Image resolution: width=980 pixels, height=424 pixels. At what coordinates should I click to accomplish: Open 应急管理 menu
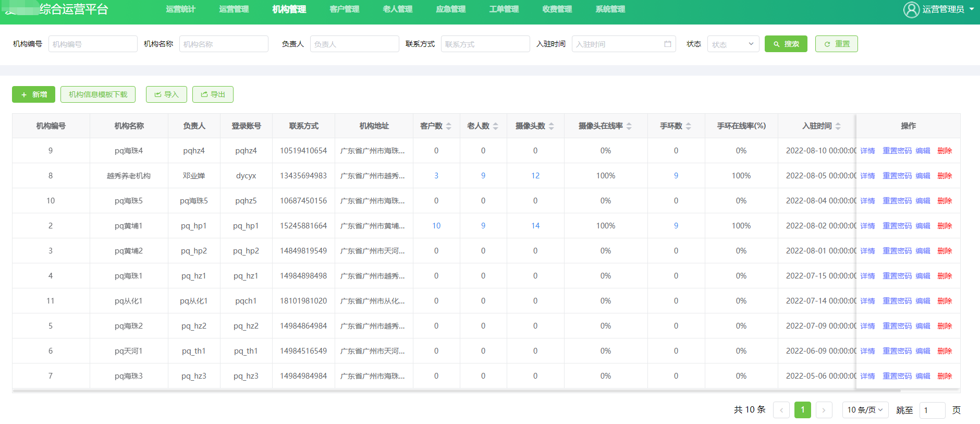point(450,9)
